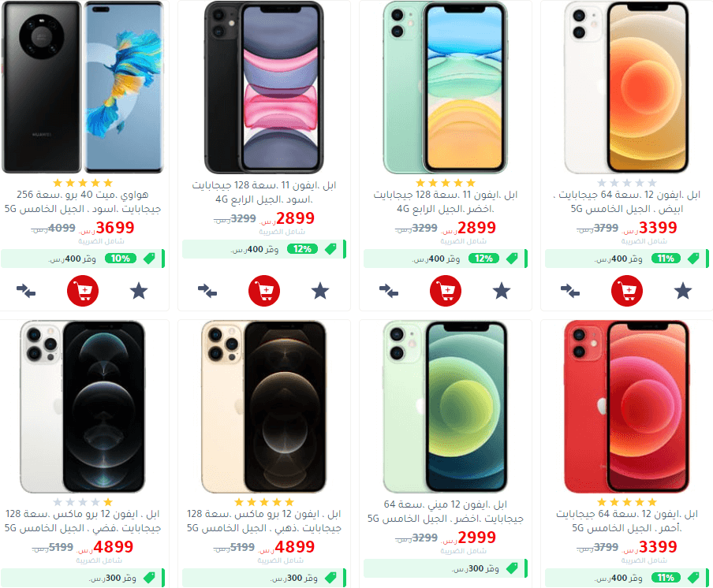
Task: Add Huawei Mate 40 Pro to cart
Action: [x=83, y=291]
